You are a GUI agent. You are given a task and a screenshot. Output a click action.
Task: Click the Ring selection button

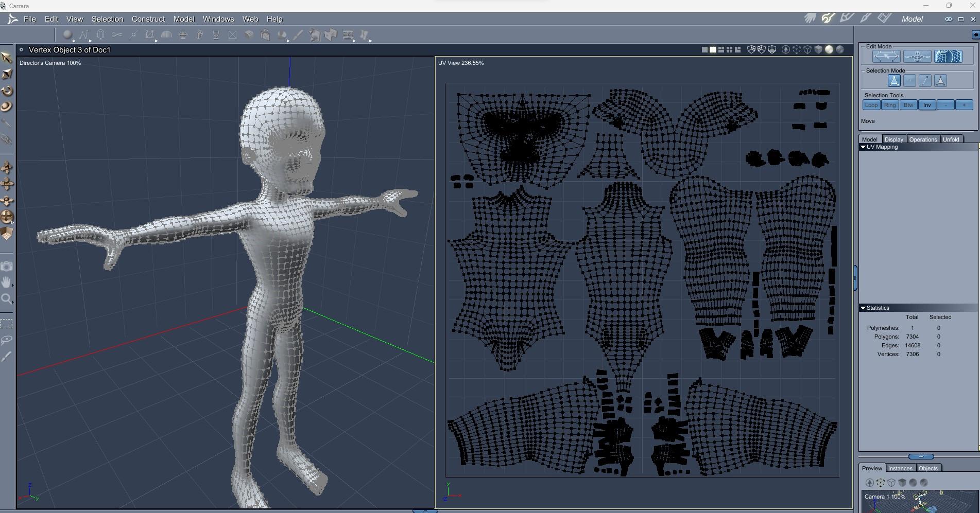pos(890,105)
